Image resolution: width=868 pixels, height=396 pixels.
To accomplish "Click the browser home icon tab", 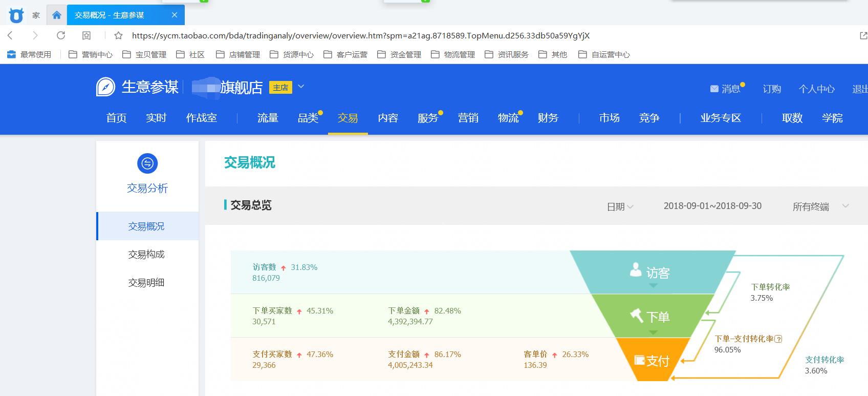I will coord(57,15).
